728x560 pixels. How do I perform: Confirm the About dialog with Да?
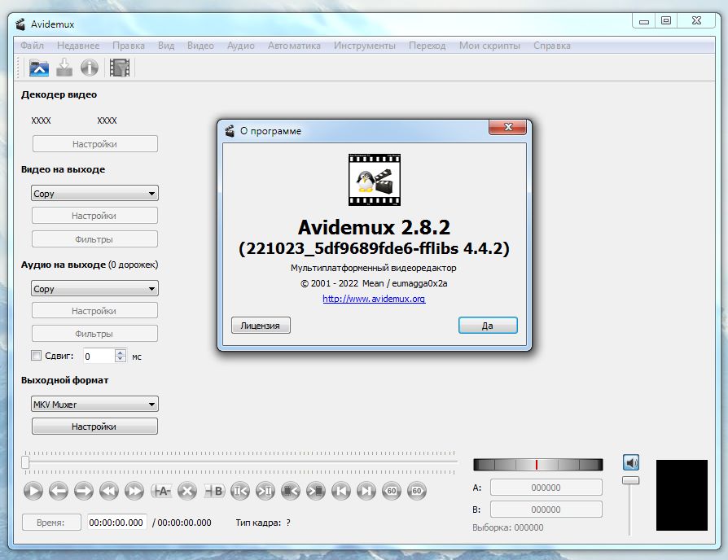(x=488, y=326)
